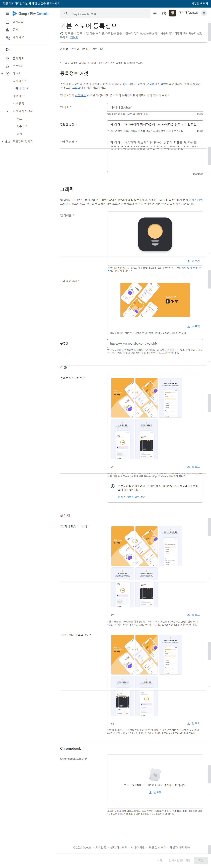This screenshot has width=211, height=868.
Task: Open the 번역 관리 dropdown
Action: point(100,49)
